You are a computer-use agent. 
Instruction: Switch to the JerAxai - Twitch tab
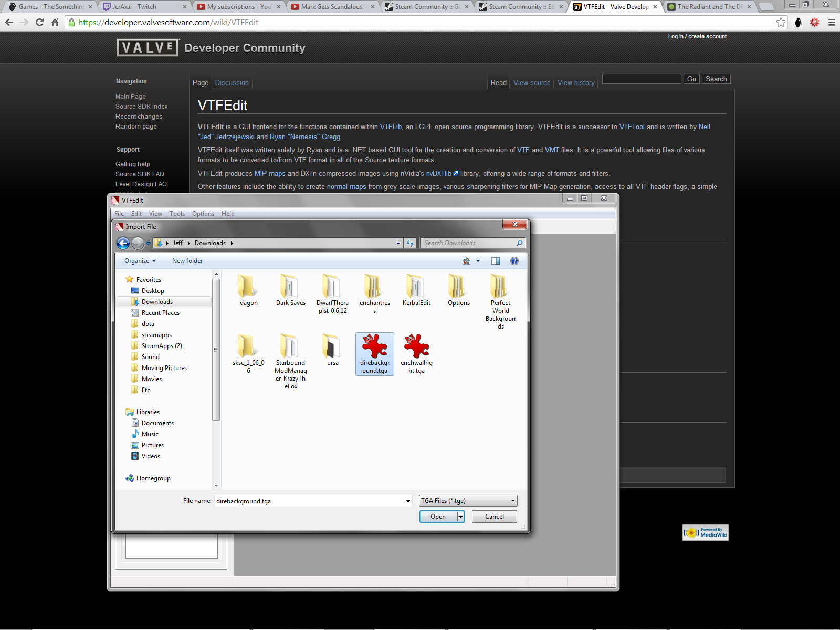(144, 7)
